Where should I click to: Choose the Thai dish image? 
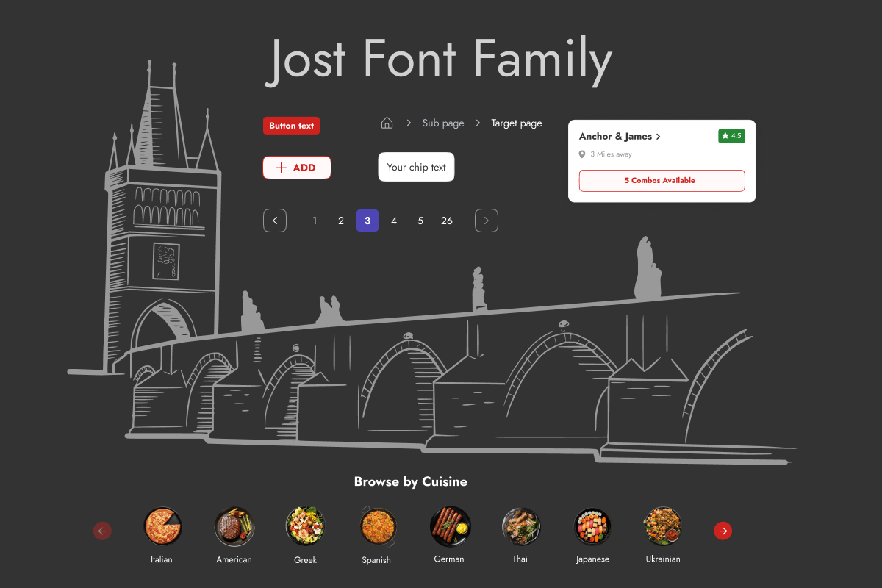click(x=521, y=526)
